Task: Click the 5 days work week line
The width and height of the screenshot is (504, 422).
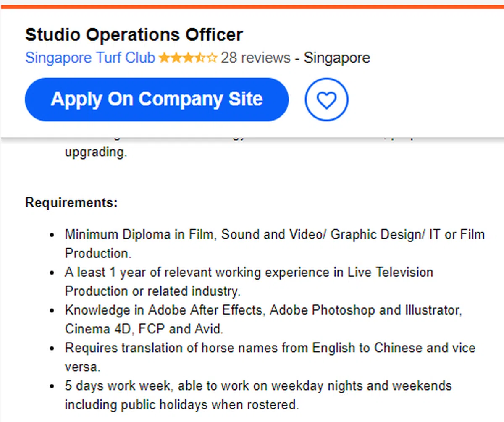Action: [258, 385]
